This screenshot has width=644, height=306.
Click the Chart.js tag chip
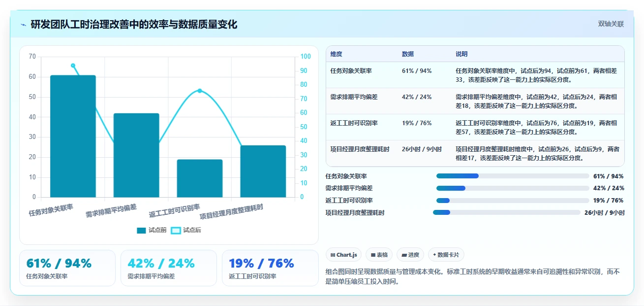344,255
